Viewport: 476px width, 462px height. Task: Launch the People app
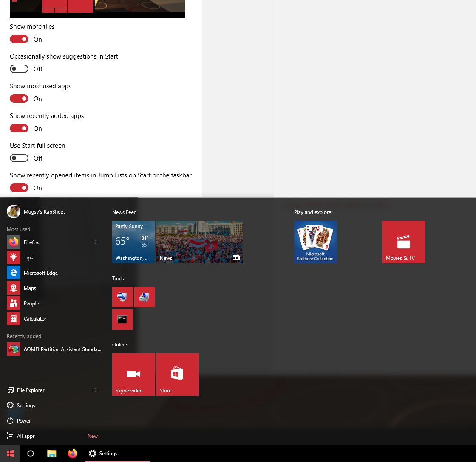[53, 303]
